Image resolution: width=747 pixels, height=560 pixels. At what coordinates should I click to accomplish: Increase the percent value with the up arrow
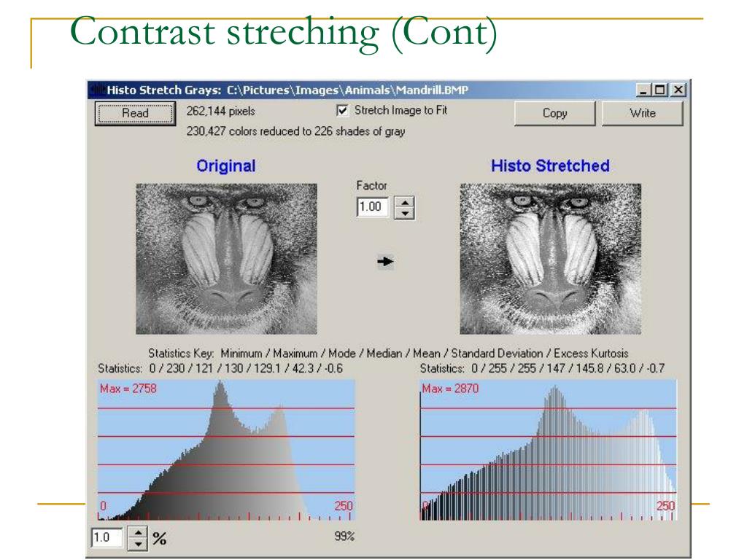[x=138, y=532]
